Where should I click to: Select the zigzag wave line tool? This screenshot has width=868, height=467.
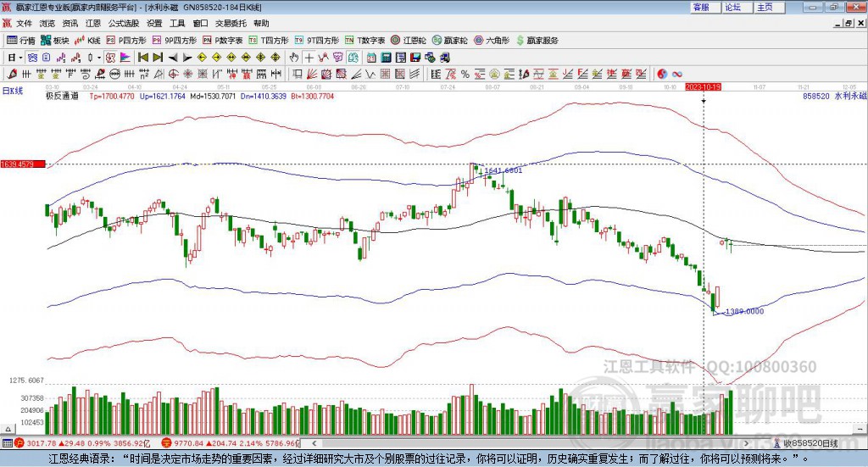coord(371,74)
